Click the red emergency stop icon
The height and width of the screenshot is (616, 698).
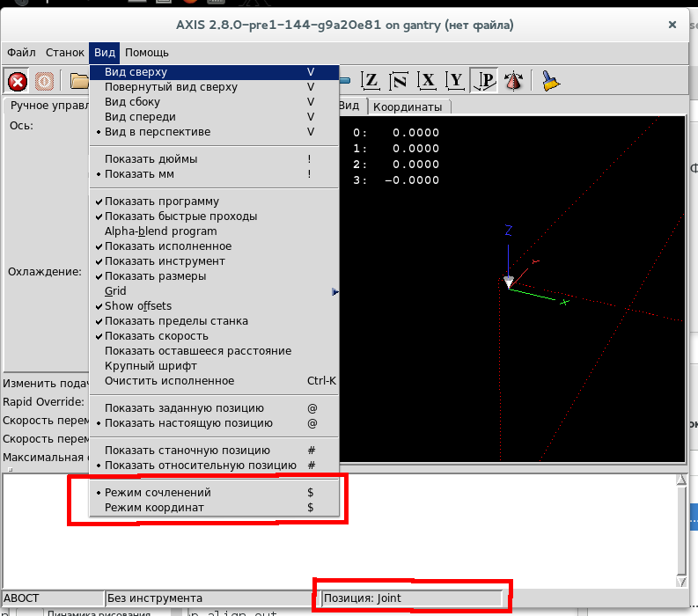[x=18, y=82]
